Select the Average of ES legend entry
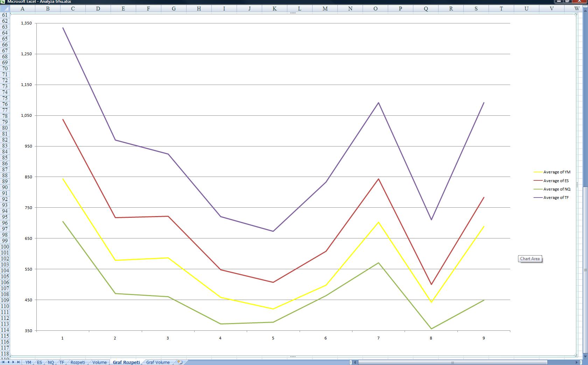The image size is (588, 365). coord(551,181)
